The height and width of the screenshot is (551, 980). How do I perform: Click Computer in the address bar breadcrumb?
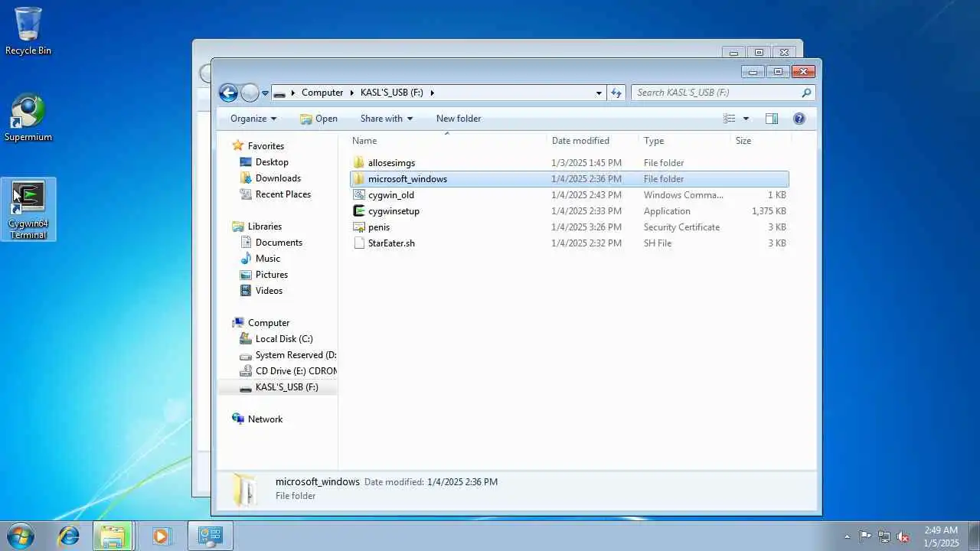(x=322, y=93)
